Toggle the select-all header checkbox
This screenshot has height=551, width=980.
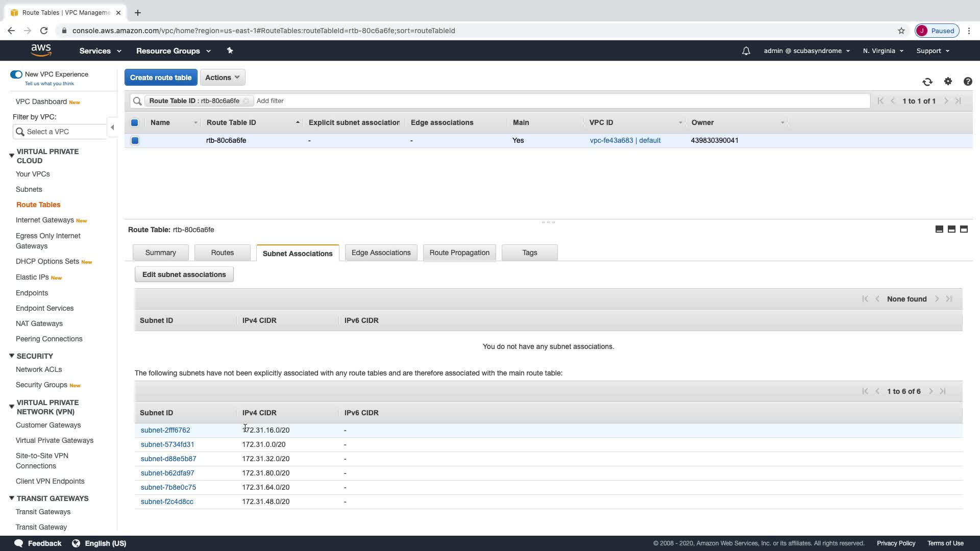tap(135, 122)
